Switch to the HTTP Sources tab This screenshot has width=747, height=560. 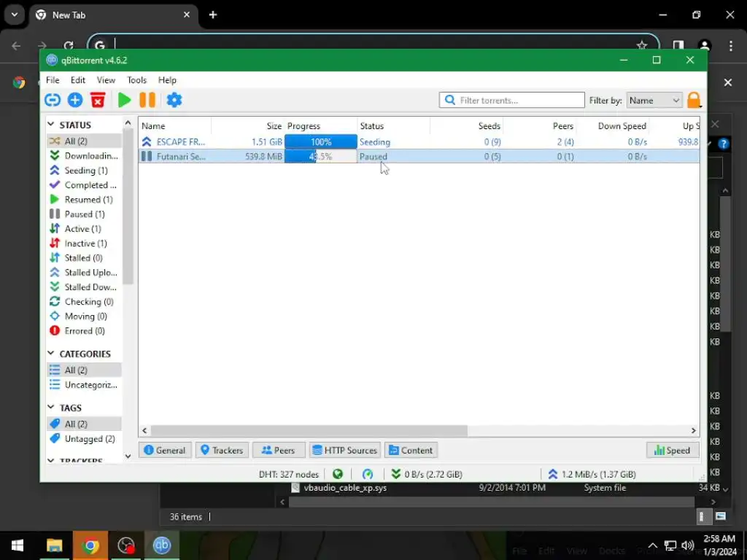tap(345, 450)
